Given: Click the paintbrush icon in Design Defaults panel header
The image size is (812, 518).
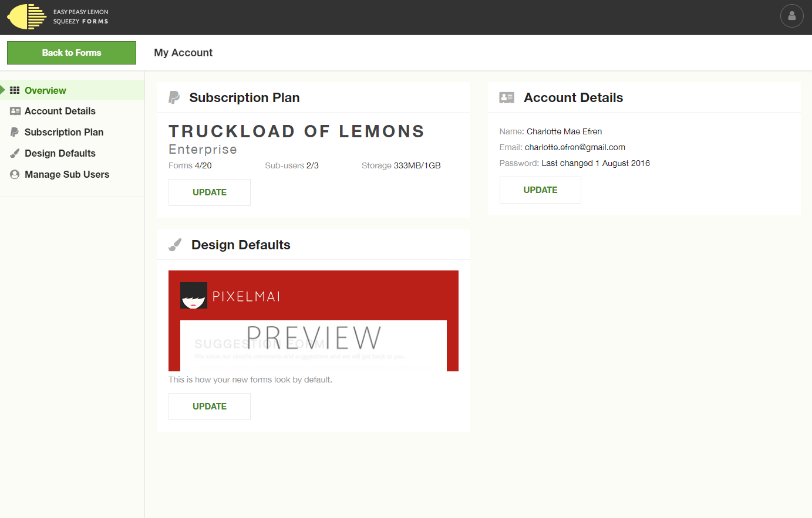Looking at the screenshot, I should point(175,245).
